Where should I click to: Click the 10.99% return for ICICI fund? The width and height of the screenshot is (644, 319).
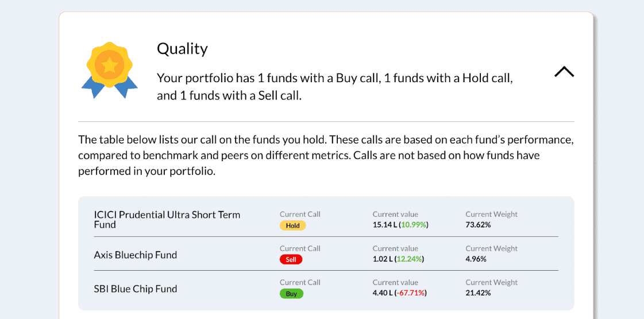point(413,225)
